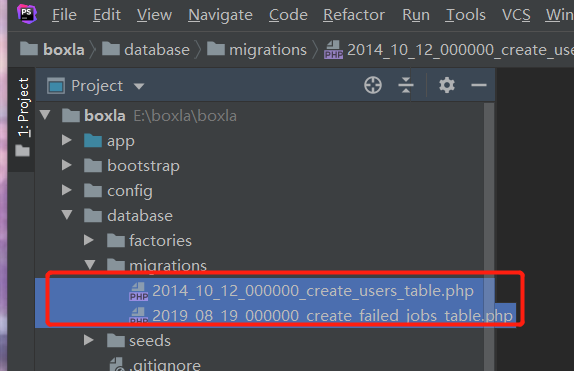574x371 pixels.
Task: Open Project panel settings gear
Action: (x=447, y=85)
